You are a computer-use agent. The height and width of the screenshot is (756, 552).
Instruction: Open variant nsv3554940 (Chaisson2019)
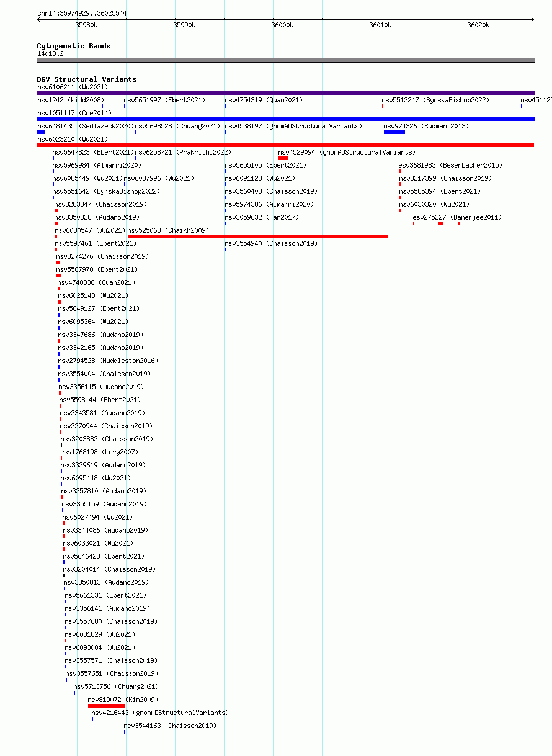[x=271, y=243]
